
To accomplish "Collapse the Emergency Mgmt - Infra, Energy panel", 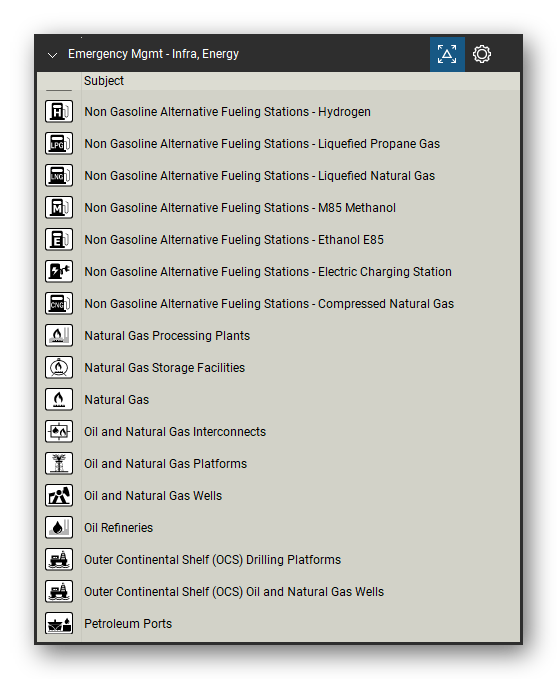I will 52,55.
